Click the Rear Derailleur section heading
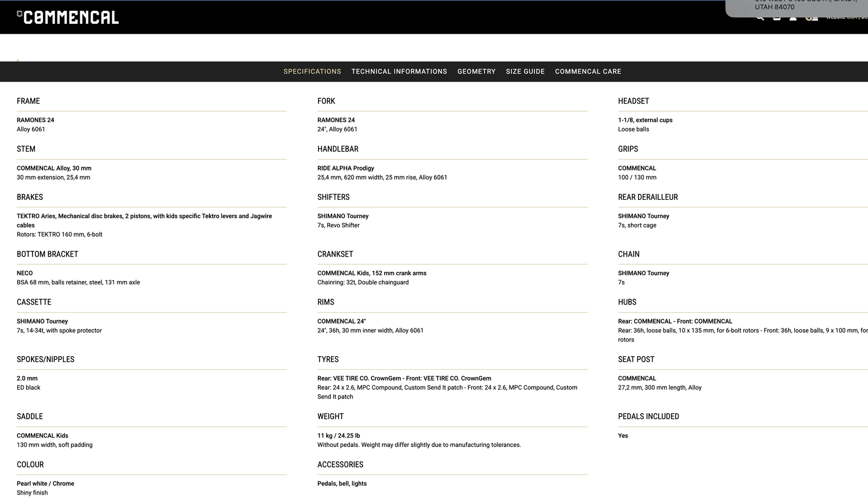 pos(648,198)
